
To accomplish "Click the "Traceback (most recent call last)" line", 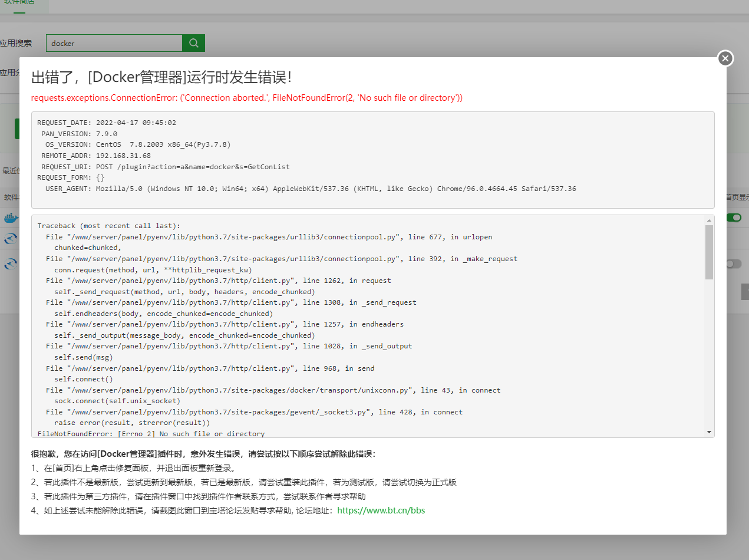I will point(108,226).
